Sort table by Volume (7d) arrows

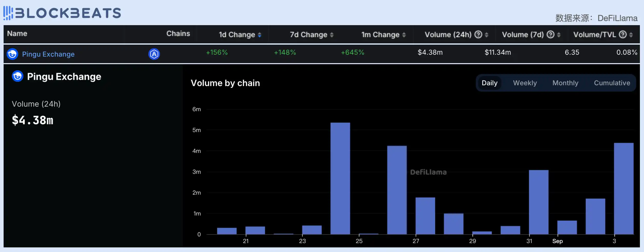pyautogui.click(x=559, y=35)
